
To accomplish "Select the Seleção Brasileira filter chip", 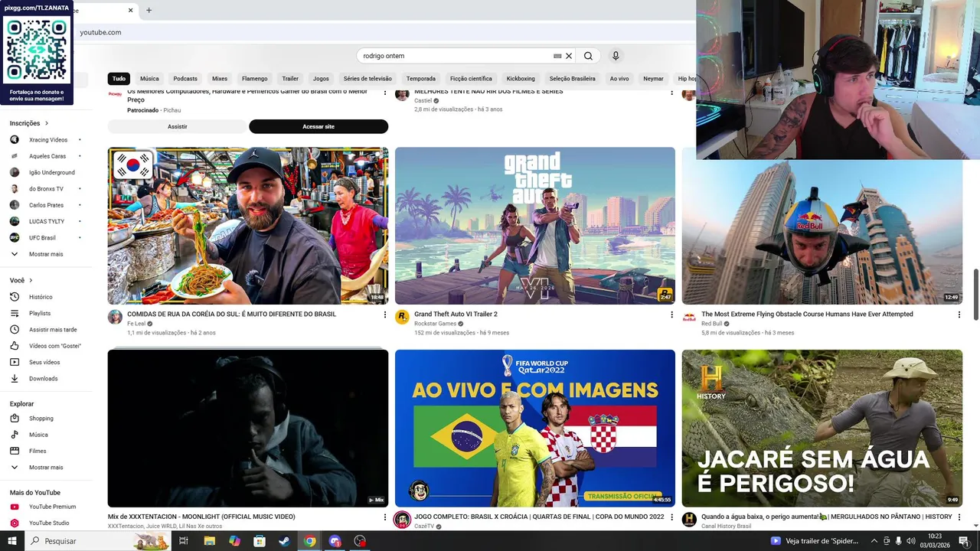I will [x=572, y=79].
